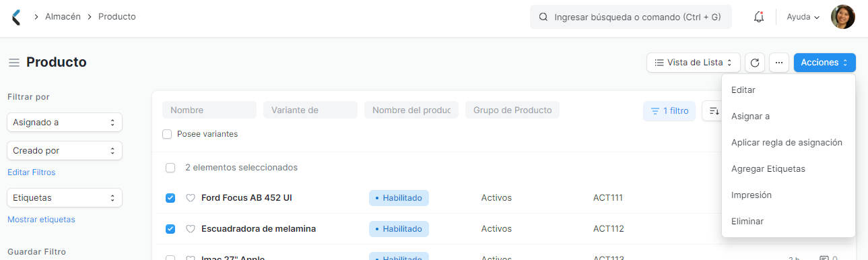Like the Ford Focus AB 452 UI heart icon
Screen dimensions: 868x260
coord(191,198)
